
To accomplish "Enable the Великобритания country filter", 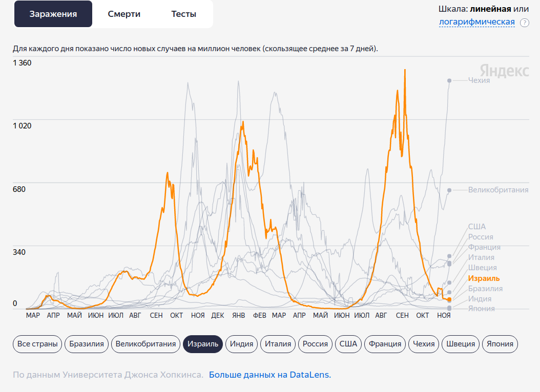I will (146, 344).
